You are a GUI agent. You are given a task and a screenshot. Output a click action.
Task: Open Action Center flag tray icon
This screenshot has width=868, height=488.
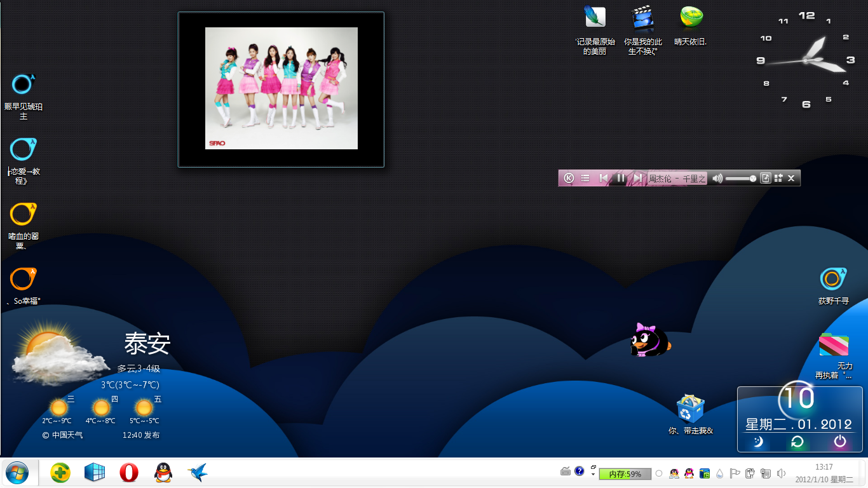[735, 473]
